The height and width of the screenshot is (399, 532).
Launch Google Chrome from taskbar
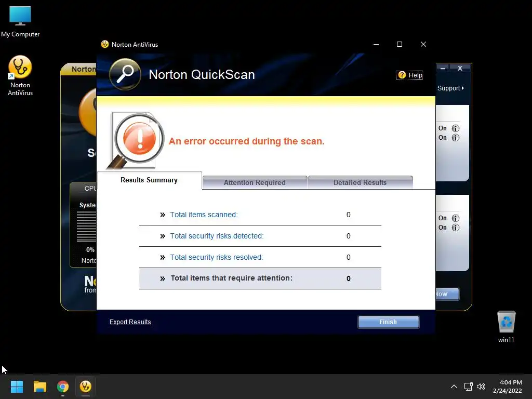click(x=63, y=387)
